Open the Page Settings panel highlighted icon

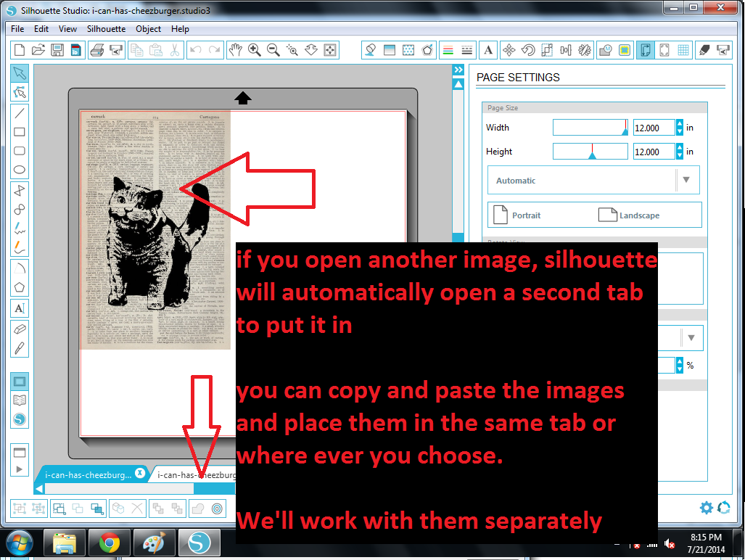646,50
